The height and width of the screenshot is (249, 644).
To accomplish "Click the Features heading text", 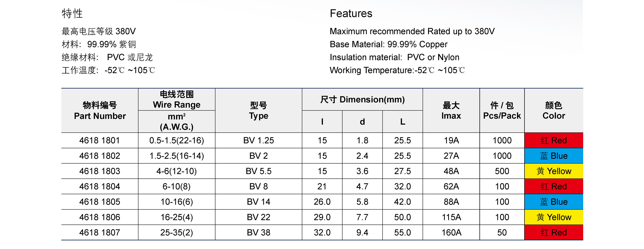I will pyautogui.click(x=351, y=13).
